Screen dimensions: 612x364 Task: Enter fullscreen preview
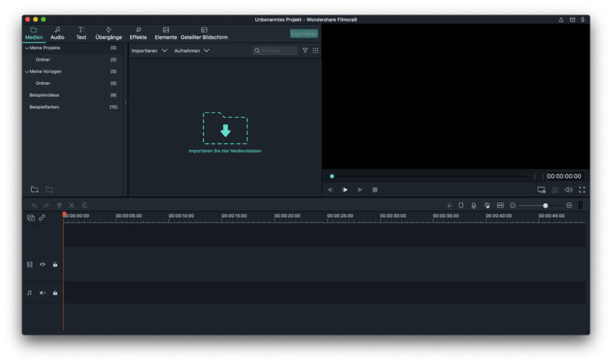pyautogui.click(x=582, y=190)
